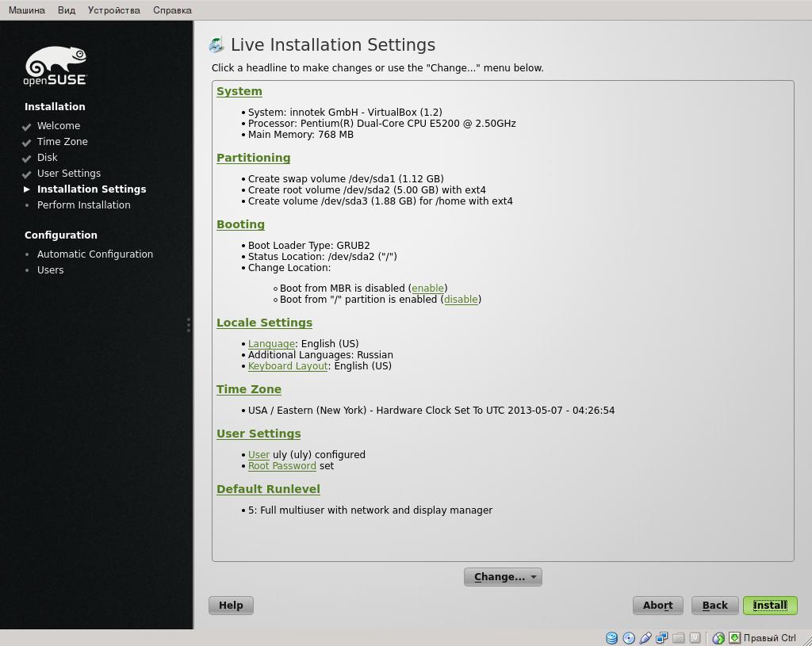Viewport: 812px width, 646px height.
Task: Click the "Create volume /dev/sda3" line
Action: point(381,201)
